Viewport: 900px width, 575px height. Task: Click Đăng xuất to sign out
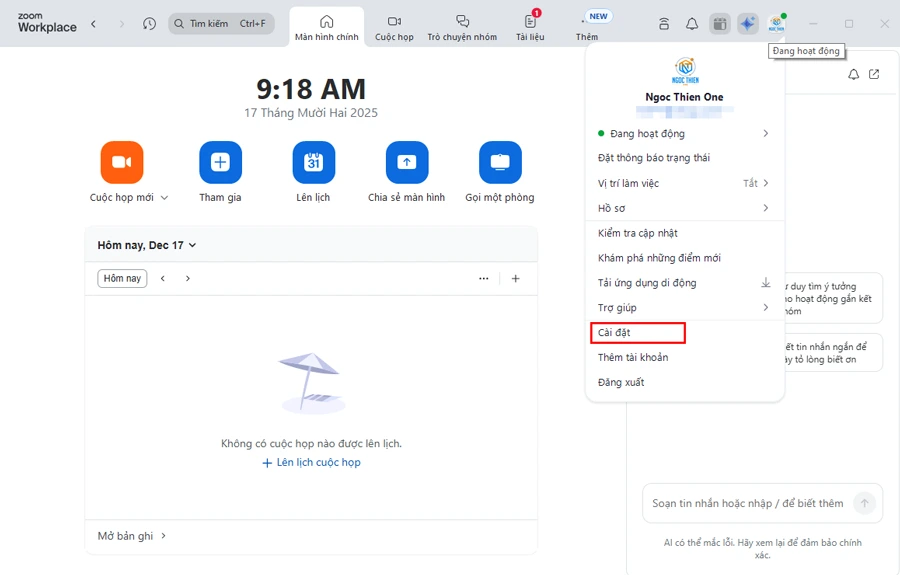pos(684,382)
